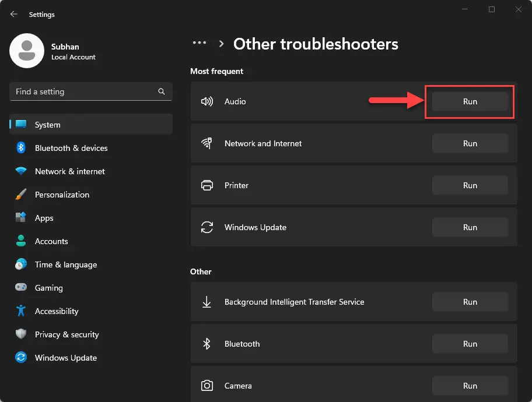The height and width of the screenshot is (402, 532).
Task: Click the Windows Update sidebar icon
Action: click(x=21, y=357)
